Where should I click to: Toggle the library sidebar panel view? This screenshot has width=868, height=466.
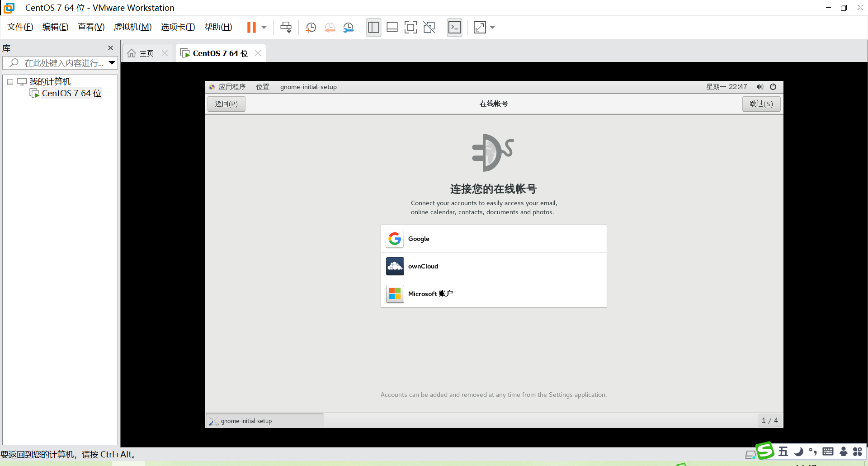point(373,28)
